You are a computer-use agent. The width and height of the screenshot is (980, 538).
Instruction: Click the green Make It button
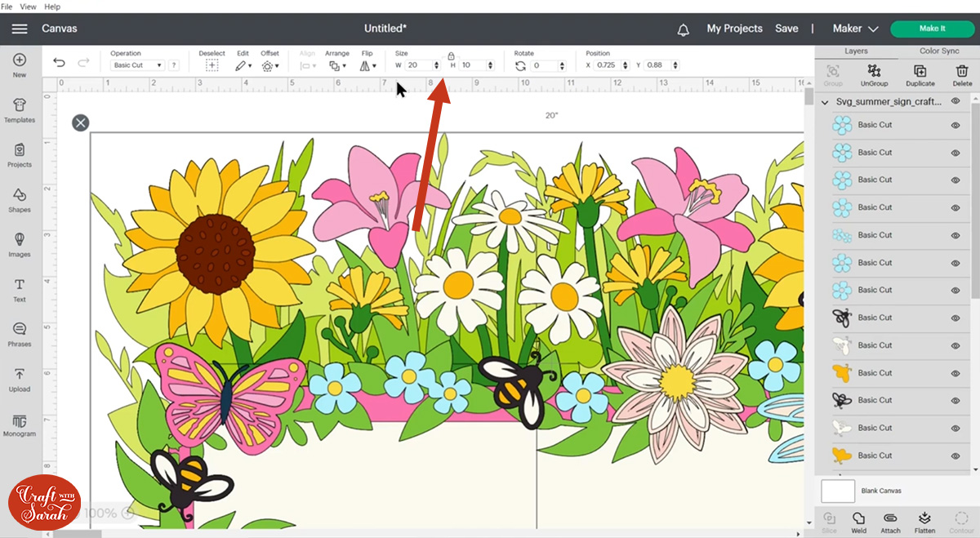pyautogui.click(x=932, y=29)
